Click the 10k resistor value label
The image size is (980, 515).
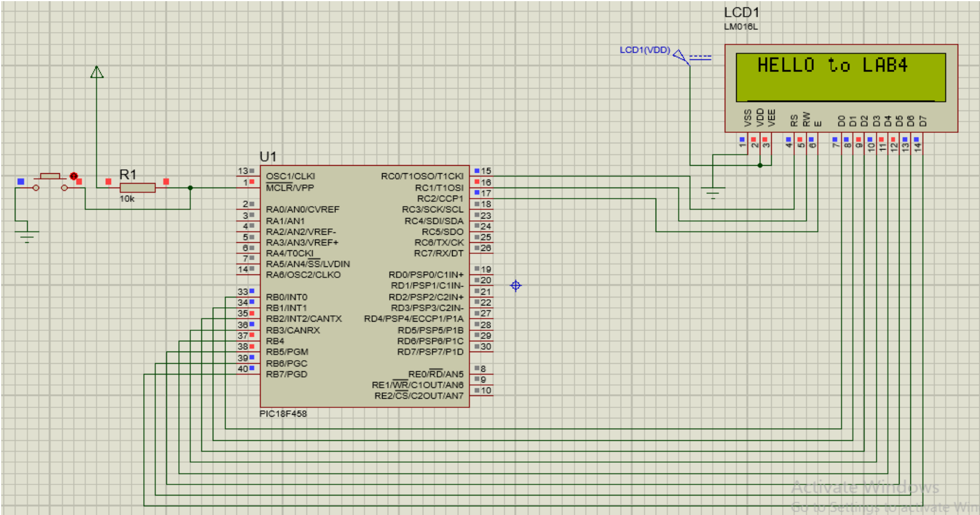pos(127,199)
